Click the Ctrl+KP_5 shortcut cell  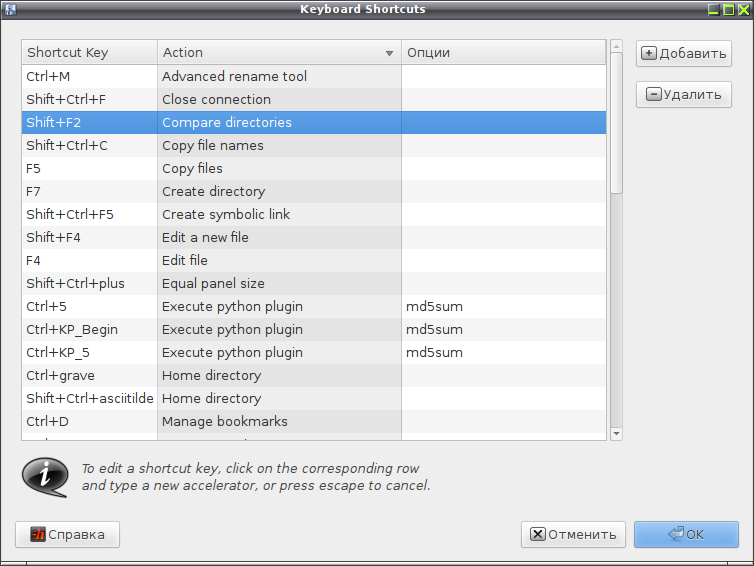click(x=89, y=352)
